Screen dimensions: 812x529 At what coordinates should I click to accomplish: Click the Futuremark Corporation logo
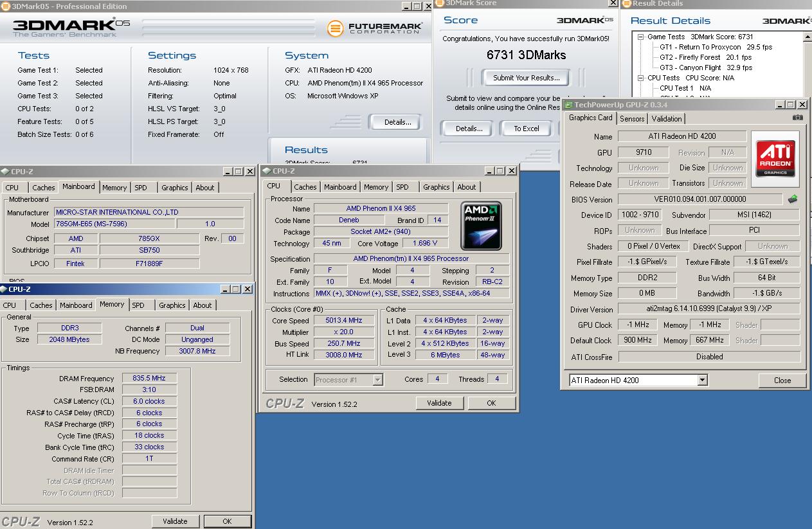pos(375,28)
